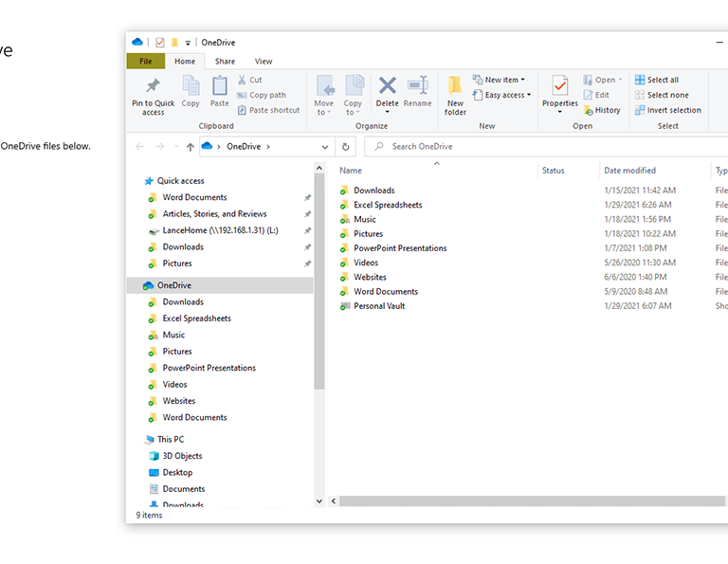Image resolution: width=728 pixels, height=564 pixels.
Task: Expand the address bar history dropdown
Action: point(325,147)
